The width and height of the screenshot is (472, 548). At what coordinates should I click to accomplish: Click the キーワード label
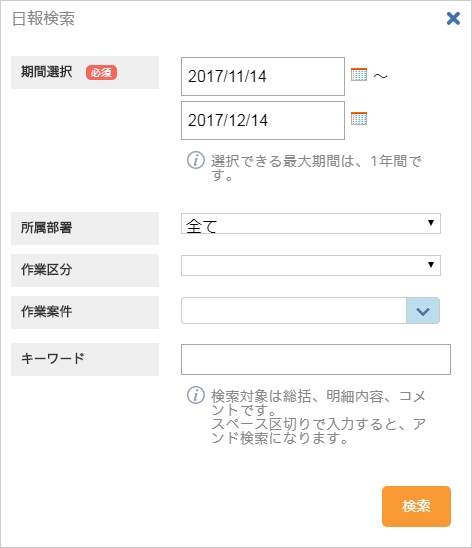(53, 359)
